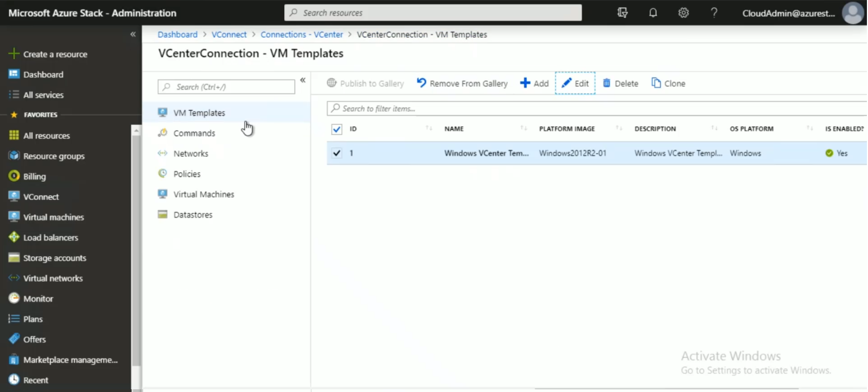
Task: Click the Resource groups cube icon
Action: [x=14, y=156]
